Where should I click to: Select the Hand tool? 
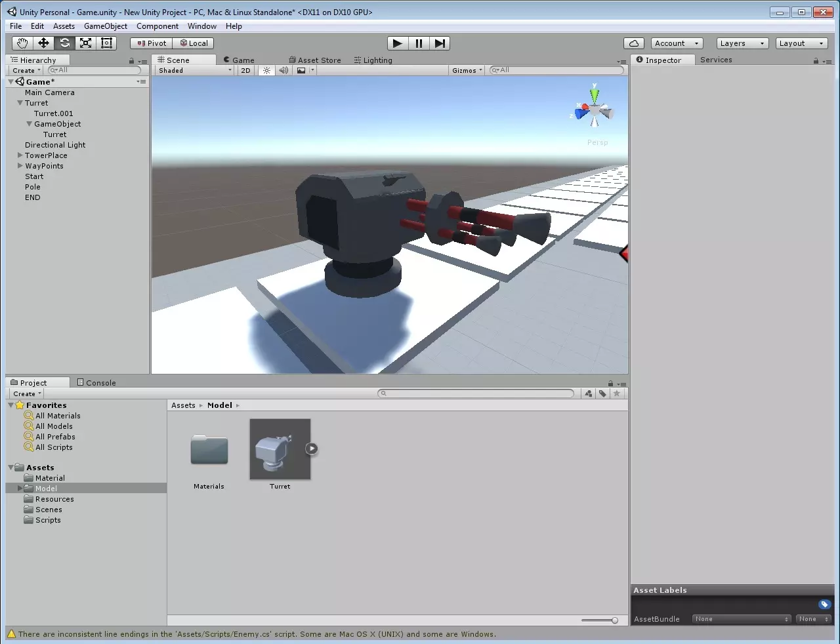[x=22, y=43]
